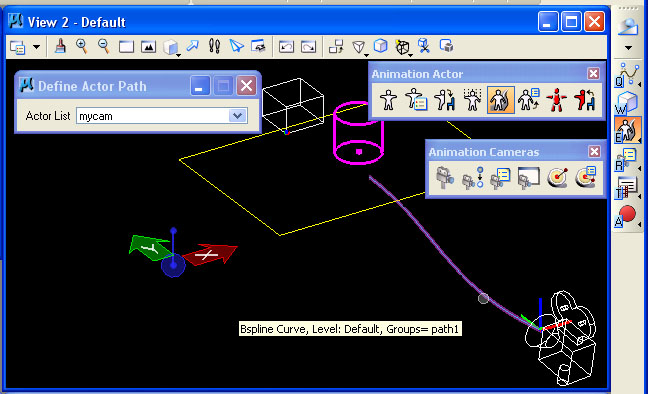The width and height of the screenshot is (648, 394).
Task: Click the View Next arrow icon
Action: coord(308,46)
